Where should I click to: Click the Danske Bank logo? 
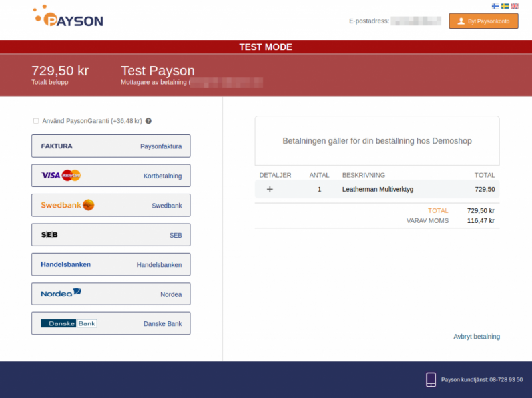pyautogui.click(x=69, y=323)
